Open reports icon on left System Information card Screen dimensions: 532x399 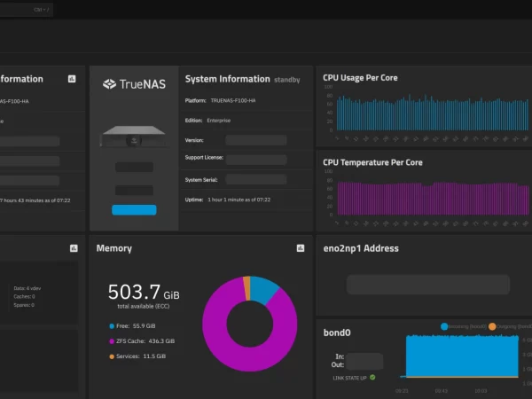click(72, 79)
